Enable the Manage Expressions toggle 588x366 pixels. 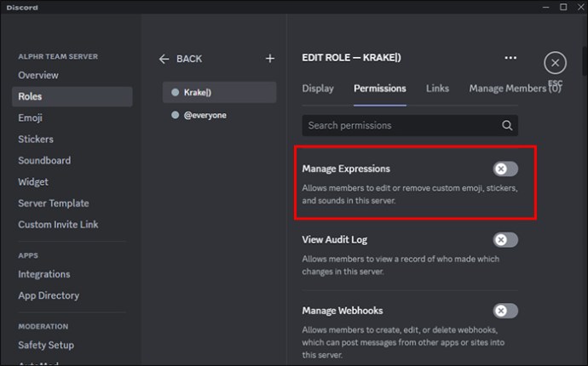[505, 169]
